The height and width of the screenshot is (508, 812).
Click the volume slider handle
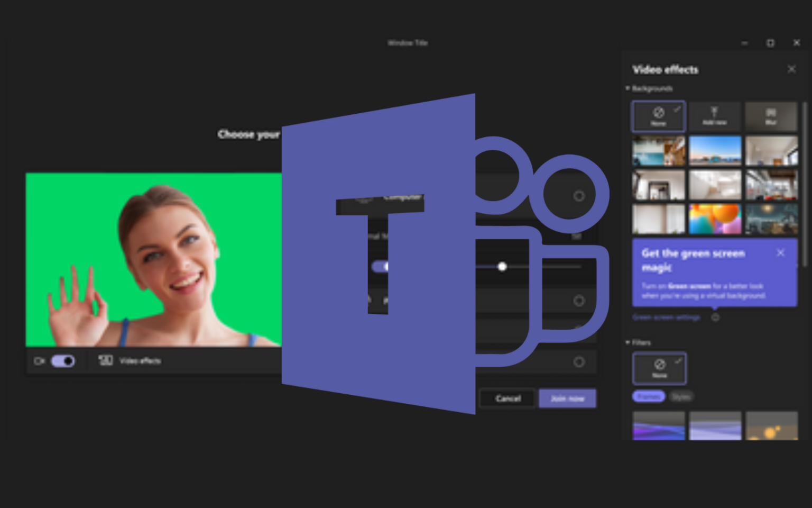[502, 267]
